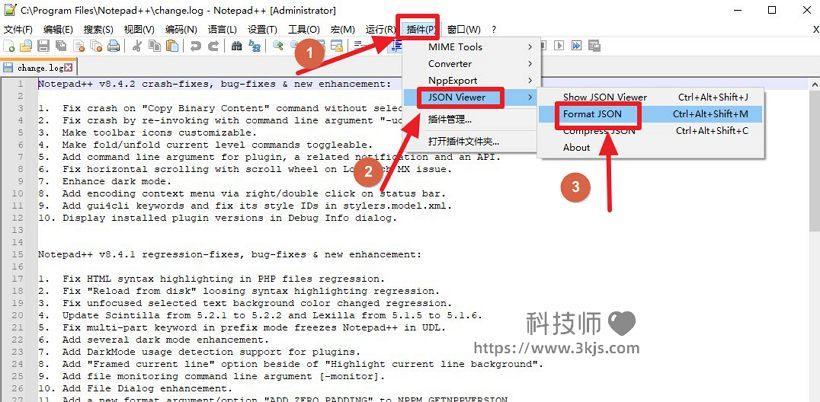Choose Compress JSON from the submenu
This screenshot has width=820, height=402.
pos(652,130)
